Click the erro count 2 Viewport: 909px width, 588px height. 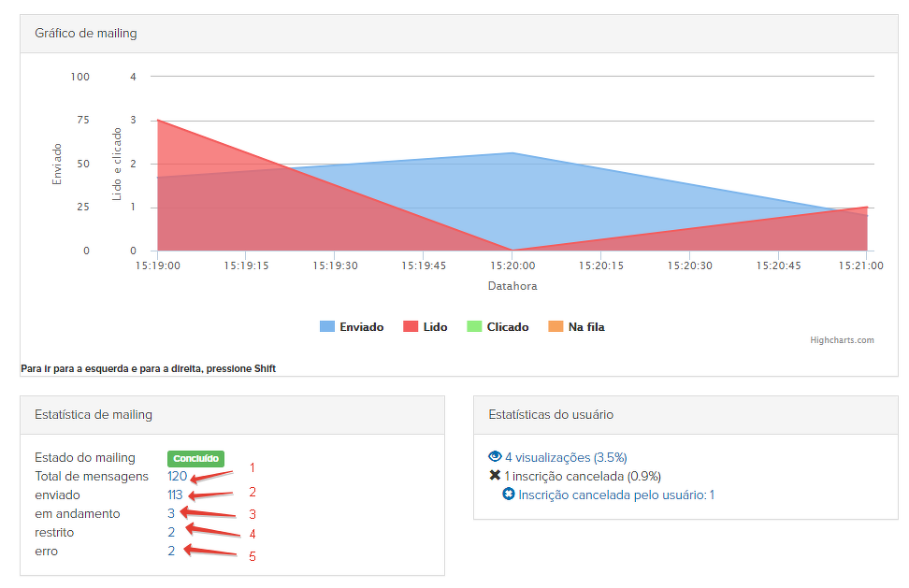[x=171, y=551]
